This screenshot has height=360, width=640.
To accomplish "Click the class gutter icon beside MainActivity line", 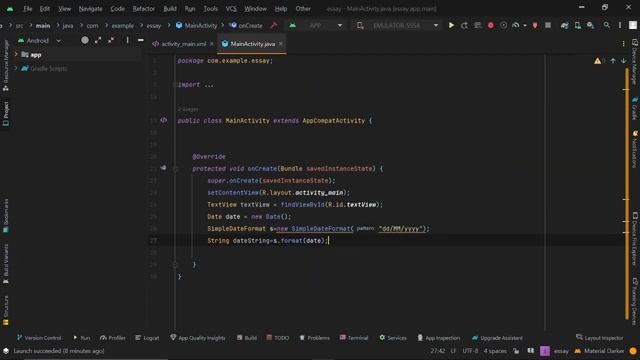I will (163, 120).
